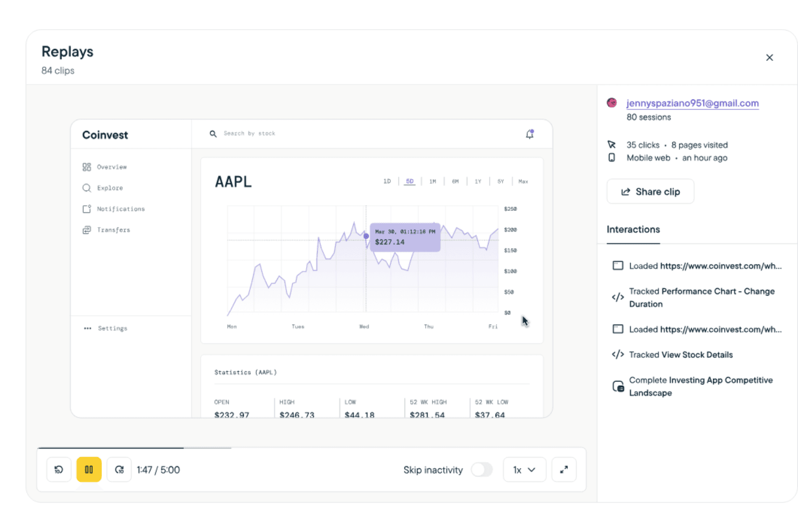Open the Overview menu item

pos(112,167)
